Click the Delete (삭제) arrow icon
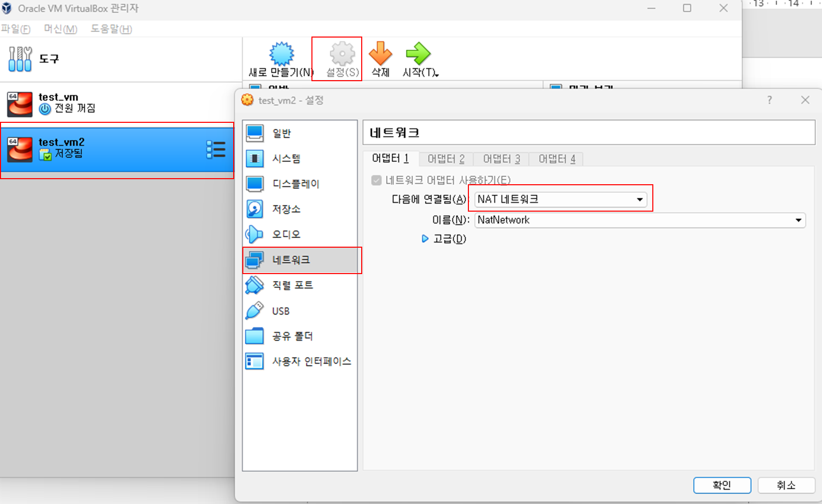Viewport: 822px width, 504px height. click(x=381, y=54)
